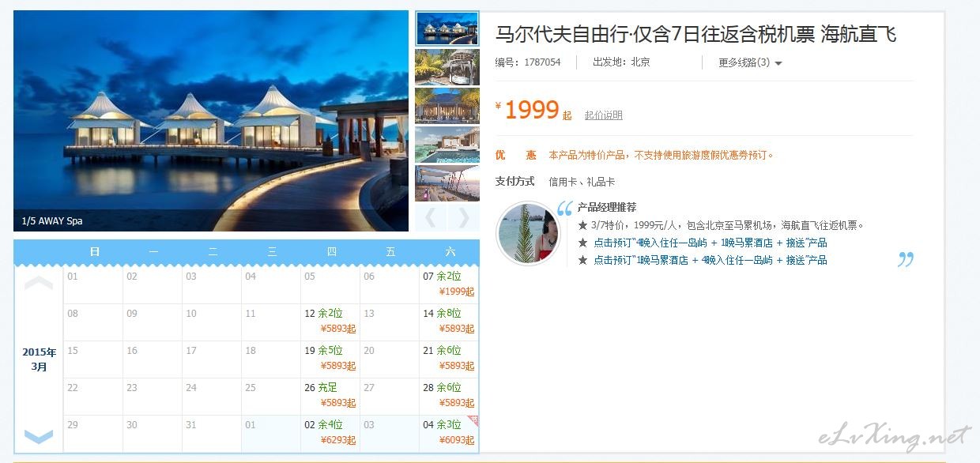Click the calendar previous month up arrow
The width and height of the screenshot is (980, 463).
click(39, 283)
